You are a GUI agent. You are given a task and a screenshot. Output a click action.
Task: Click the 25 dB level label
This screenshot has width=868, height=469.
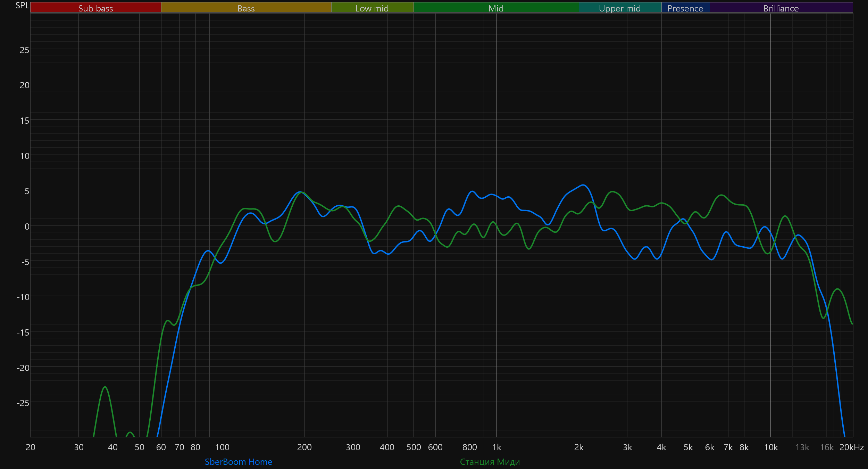[x=24, y=50]
